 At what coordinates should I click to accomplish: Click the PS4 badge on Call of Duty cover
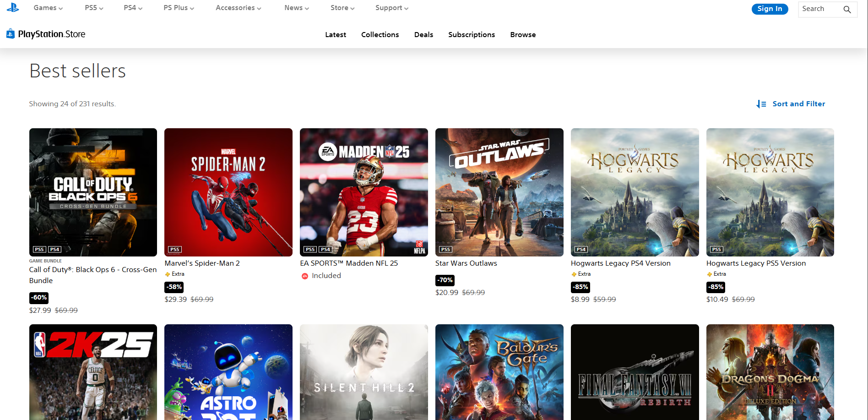[x=54, y=250]
